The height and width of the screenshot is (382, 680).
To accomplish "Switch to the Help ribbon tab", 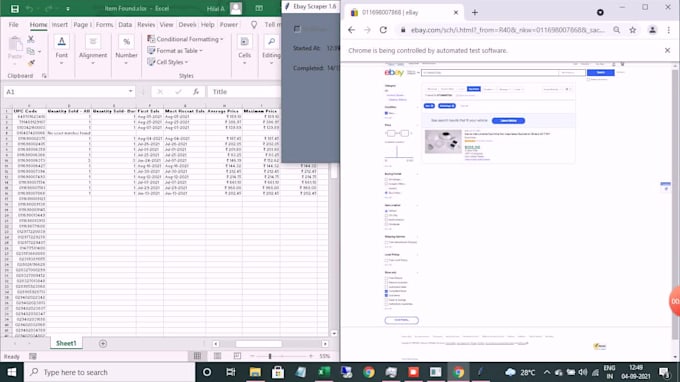I will coord(207,25).
